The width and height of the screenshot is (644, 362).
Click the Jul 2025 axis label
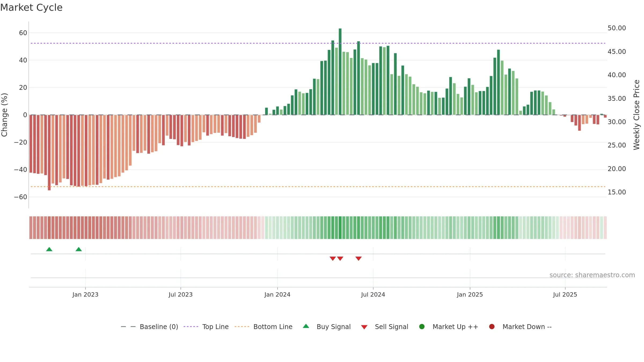point(565,294)
